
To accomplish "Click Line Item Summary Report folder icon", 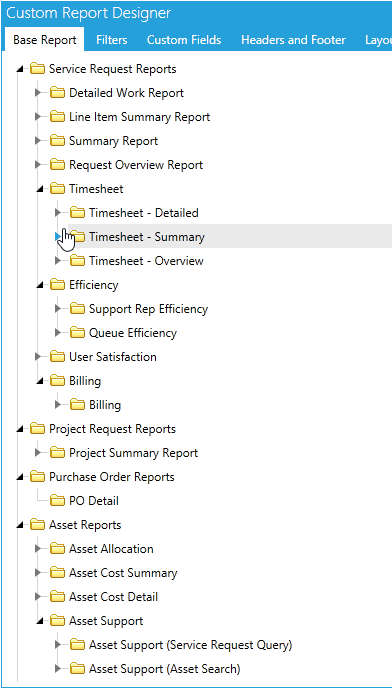I will [57, 117].
